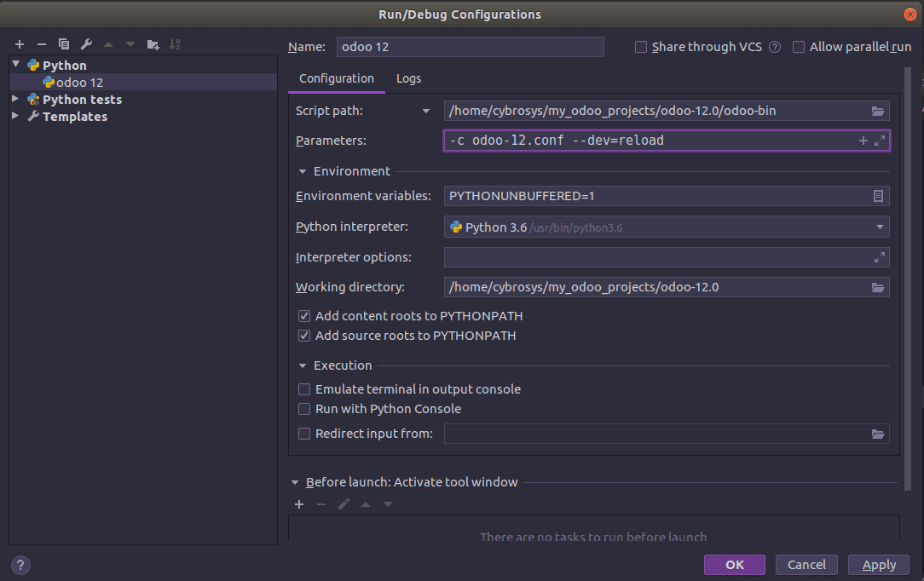
Task: Enable Redirect input from checkbox
Action: tap(304, 434)
